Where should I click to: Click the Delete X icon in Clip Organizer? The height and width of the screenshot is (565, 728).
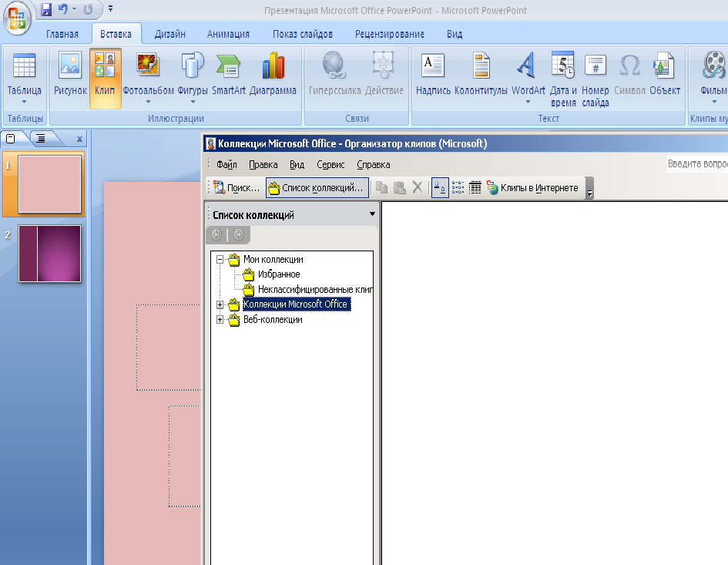click(418, 188)
